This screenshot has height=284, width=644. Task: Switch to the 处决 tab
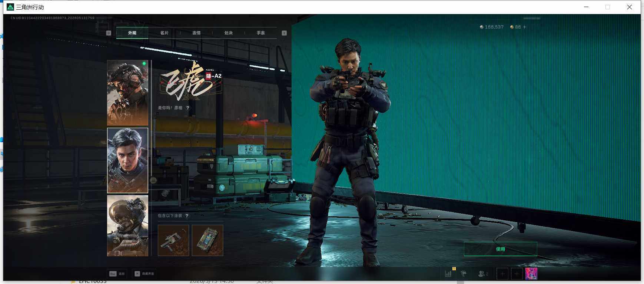(229, 33)
